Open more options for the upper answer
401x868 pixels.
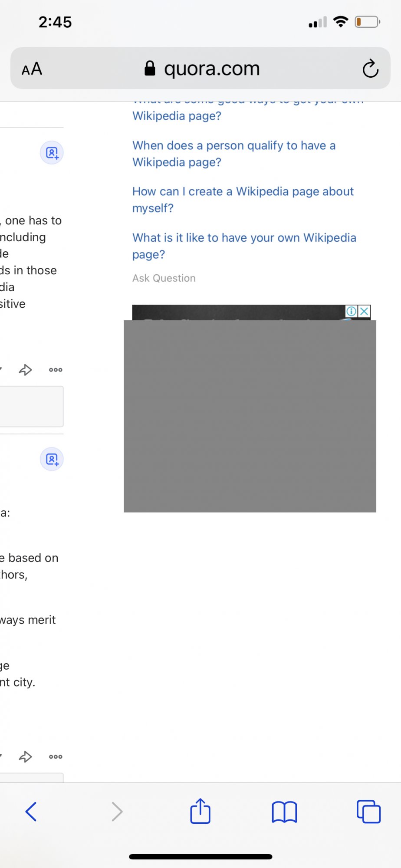(x=56, y=370)
